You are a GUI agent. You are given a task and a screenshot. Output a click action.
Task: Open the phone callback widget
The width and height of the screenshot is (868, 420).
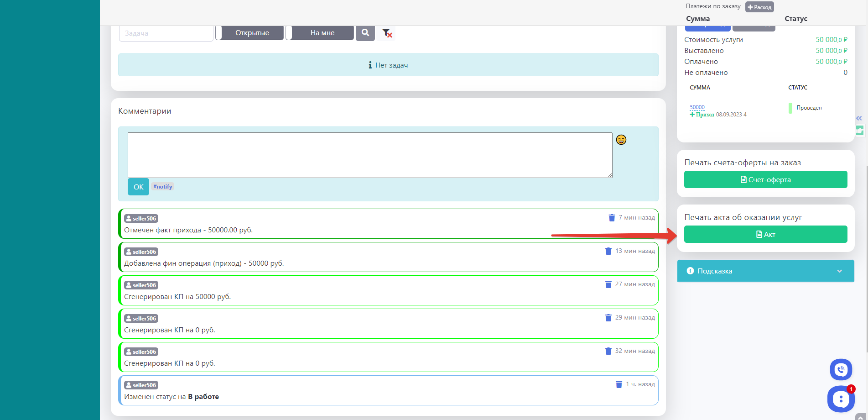(x=841, y=369)
